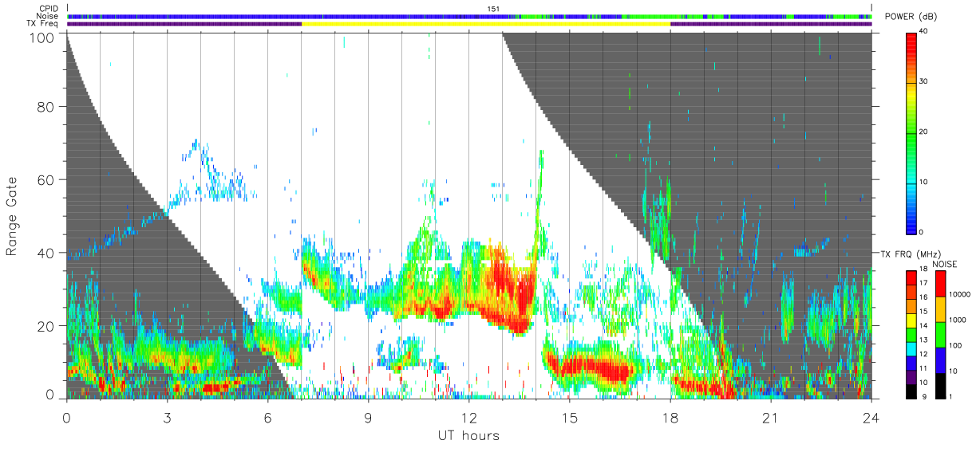Screen dimensions: 980x452
Task: Select the "CPID" row label
Action: coord(49,9)
